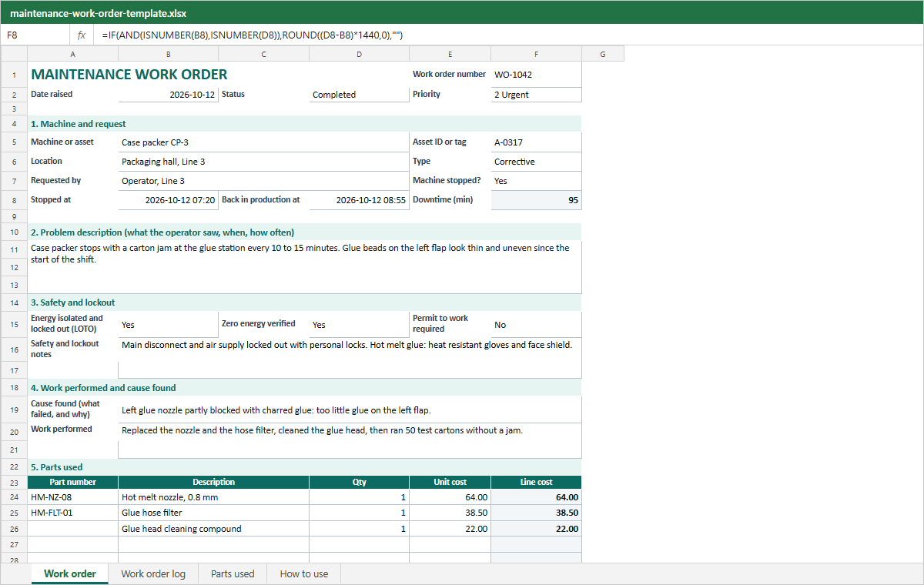Select column D header
Image resolution: width=924 pixels, height=585 pixels.
pos(360,54)
